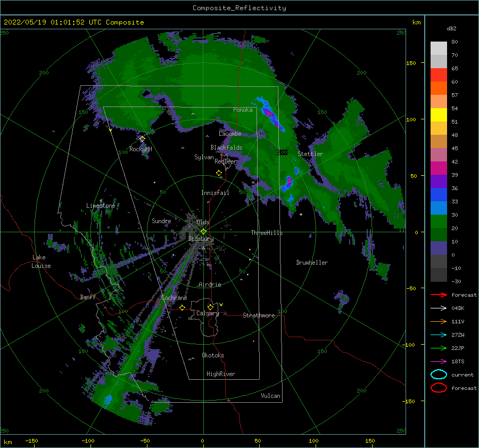Viewport: 479px width, 448px height.
Task: Select the 33–36 dBZ blue swatch
Action: coord(439,195)
